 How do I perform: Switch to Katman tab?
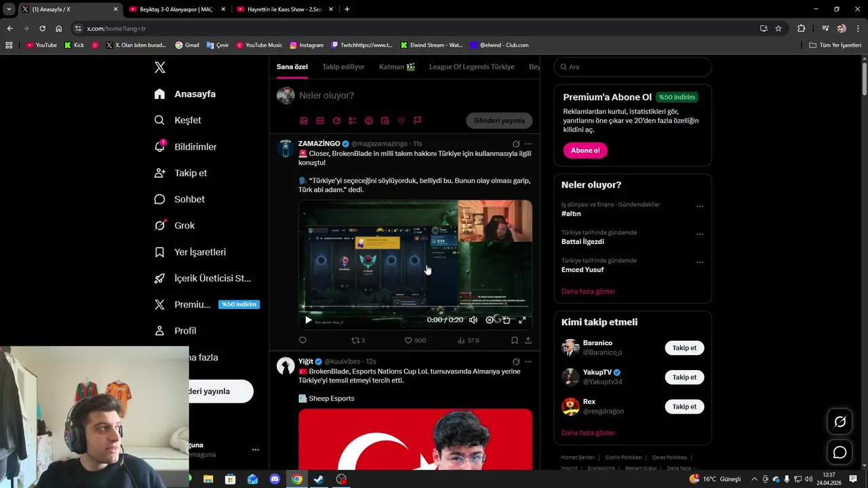click(397, 66)
